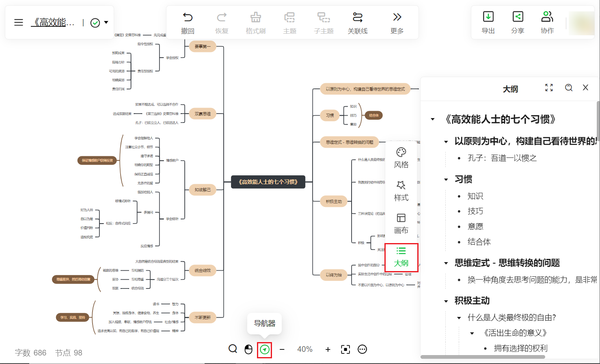This screenshot has height=364, width=600.
Task: Collapse 《高效能人士的七个习惯》 outline root
Action: coord(433,119)
